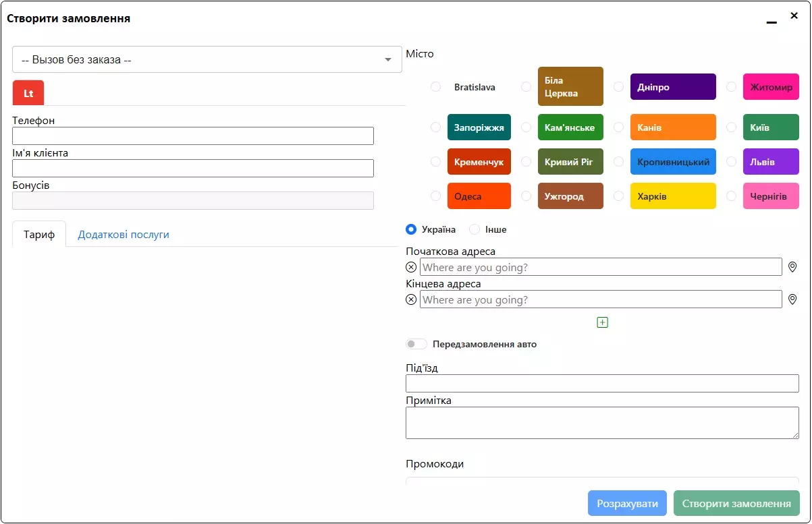Viewport: 812px width, 524px height.
Task: Click the Створити замовлення button
Action: [736, 504]
